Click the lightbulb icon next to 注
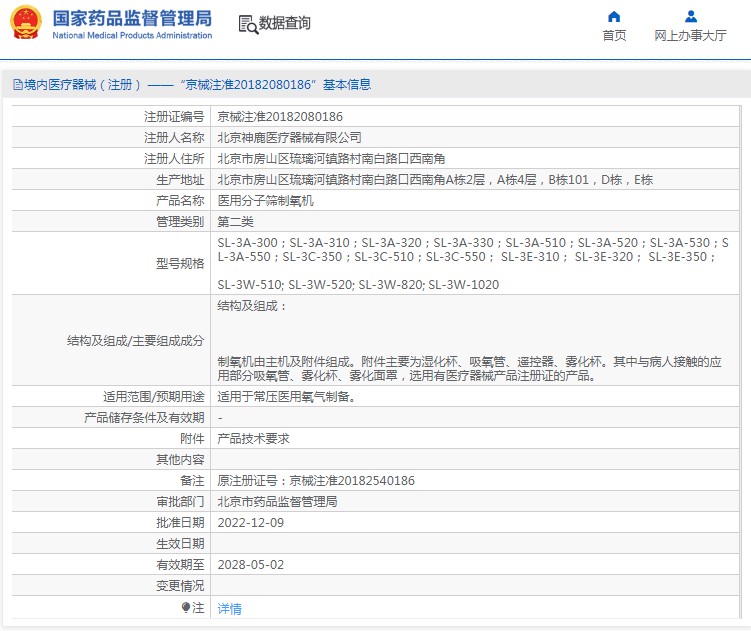Viewport: 751px width, 631px height. coord(186,608)
